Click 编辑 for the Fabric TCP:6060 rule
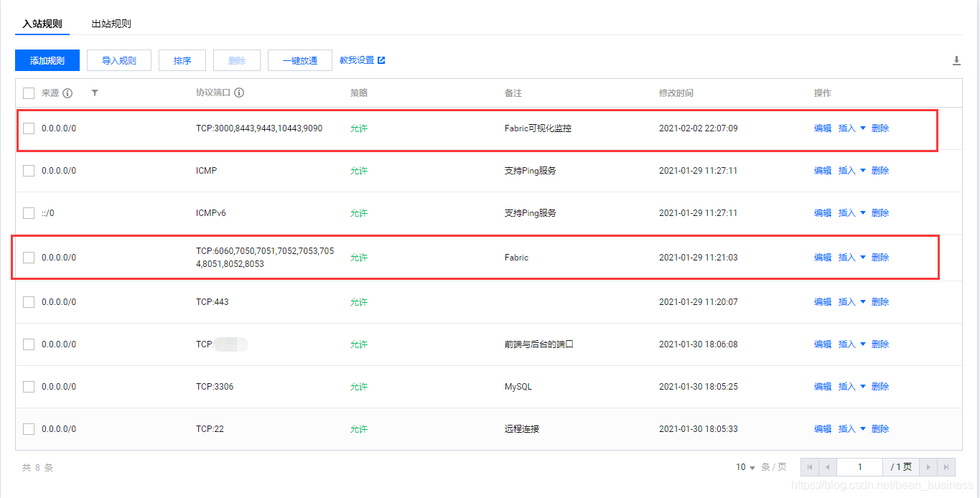980x498 pixels. coord(823,258)
